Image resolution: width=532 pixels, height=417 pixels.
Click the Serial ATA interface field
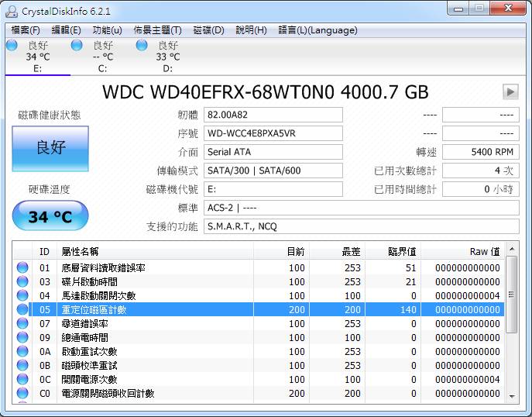click(x=273, y=152)
